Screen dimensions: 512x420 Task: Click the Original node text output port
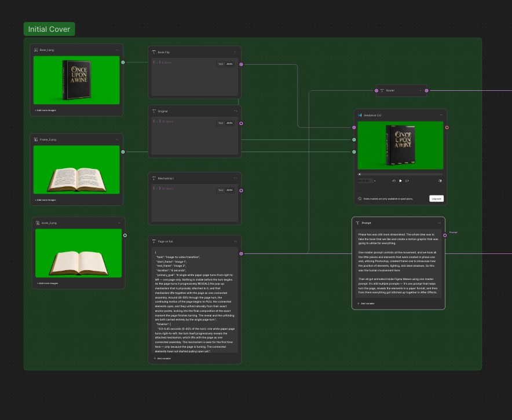click(x=242, y=124)
